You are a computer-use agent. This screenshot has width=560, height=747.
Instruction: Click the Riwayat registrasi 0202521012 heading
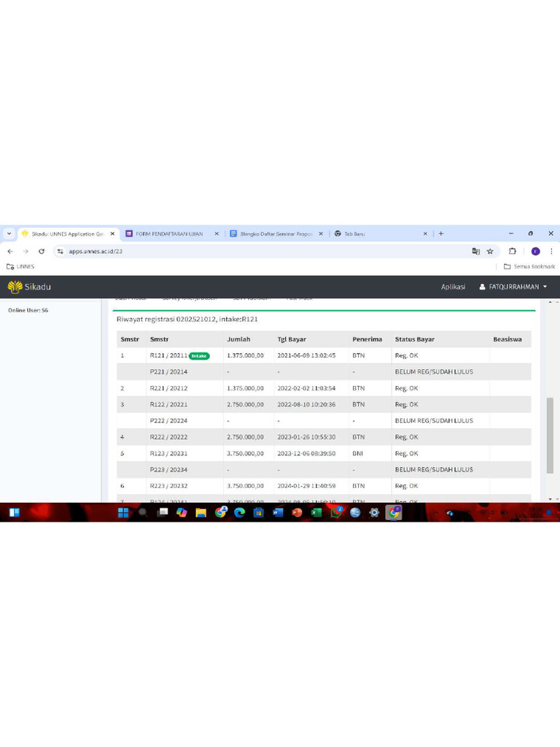pyautogui.click(x=187, y=320)
